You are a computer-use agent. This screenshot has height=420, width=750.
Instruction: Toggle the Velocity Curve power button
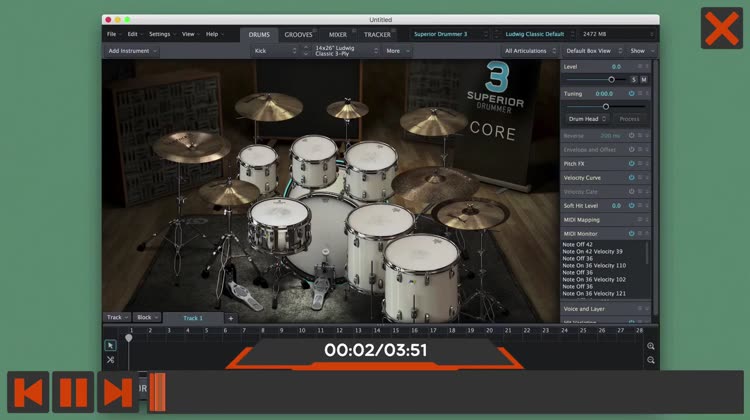tap(631, 177)
